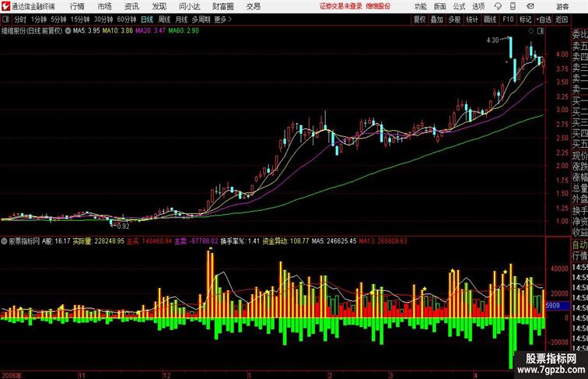Switch to the 15分钟 period tab
The height and width of the screenshot is (379, 588).
pos(80,19)
